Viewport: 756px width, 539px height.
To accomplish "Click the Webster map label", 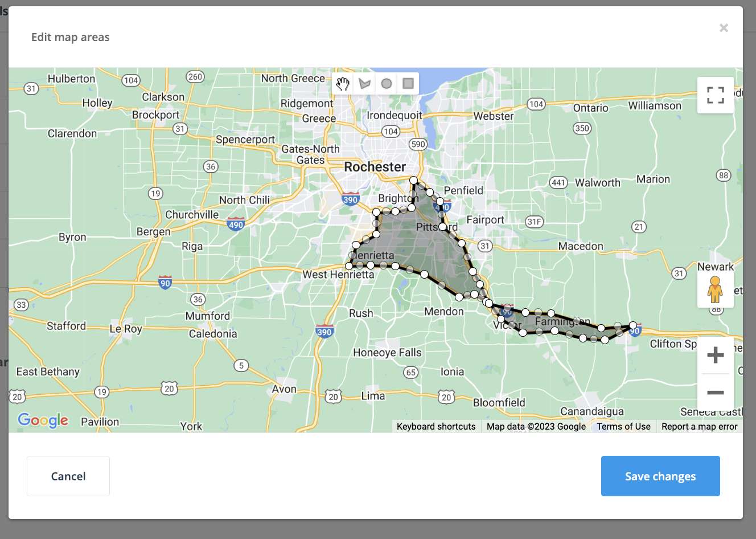I will click(494, 116).
